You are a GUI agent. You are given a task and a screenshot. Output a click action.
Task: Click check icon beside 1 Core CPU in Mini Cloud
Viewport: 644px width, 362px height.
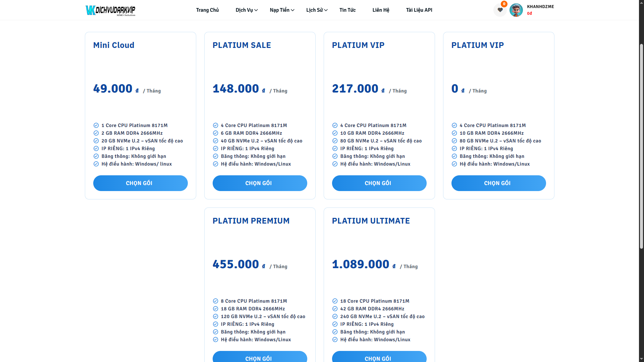(x=96, y=125)
